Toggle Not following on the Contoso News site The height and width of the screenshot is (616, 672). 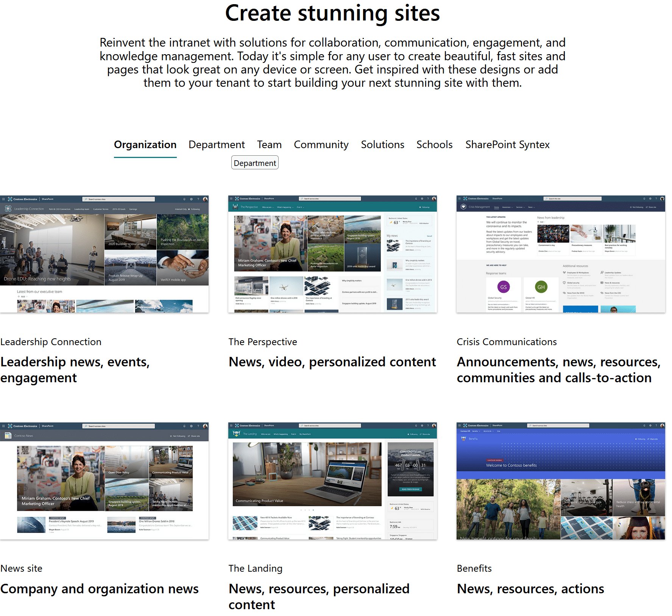pos(179,436)
